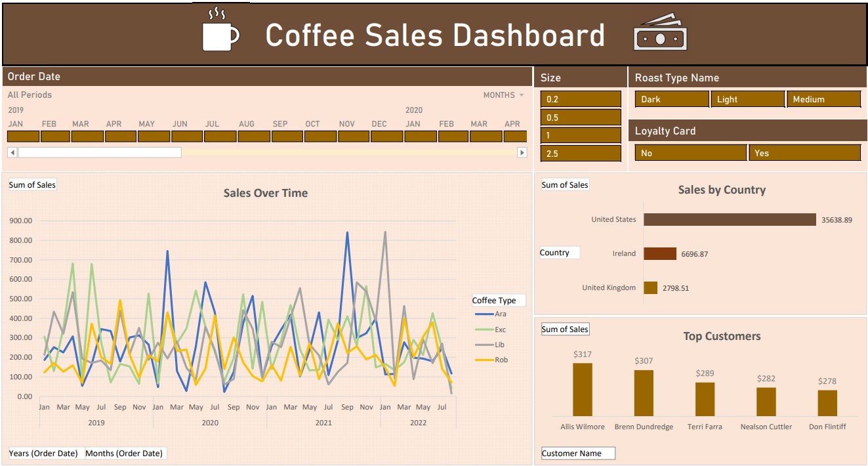Screen dimensions: 868x466
Task: Click the money bills icon in header
Action: pos(660,33)
